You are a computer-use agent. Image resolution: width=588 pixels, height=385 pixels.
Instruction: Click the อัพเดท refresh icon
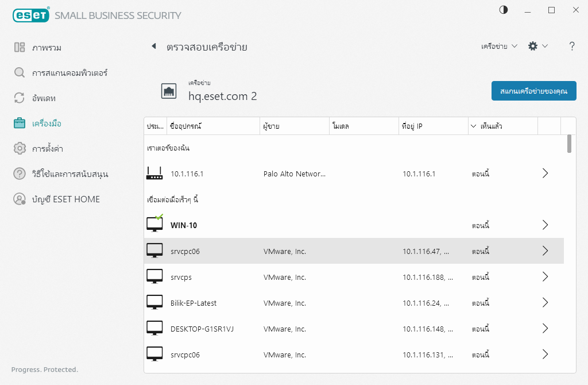pos(20,98)
